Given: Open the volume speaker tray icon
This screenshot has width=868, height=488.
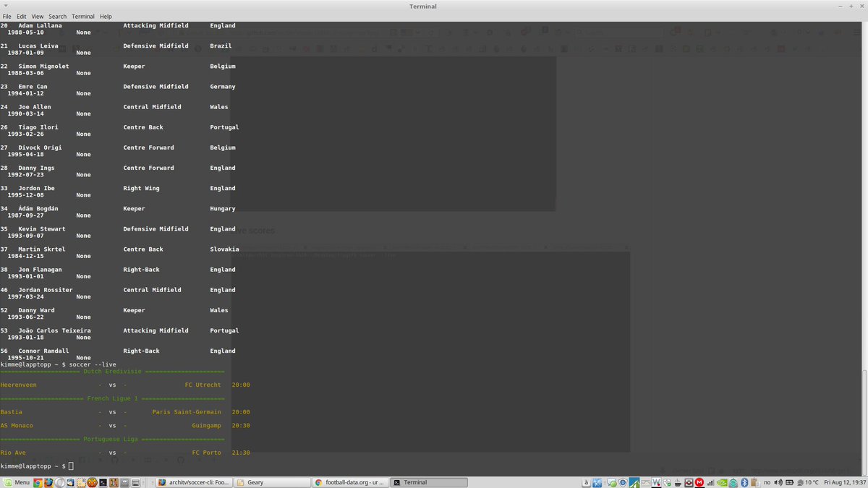Looking at the screenshot, I should pyautogui.click(x=778, y=482).
